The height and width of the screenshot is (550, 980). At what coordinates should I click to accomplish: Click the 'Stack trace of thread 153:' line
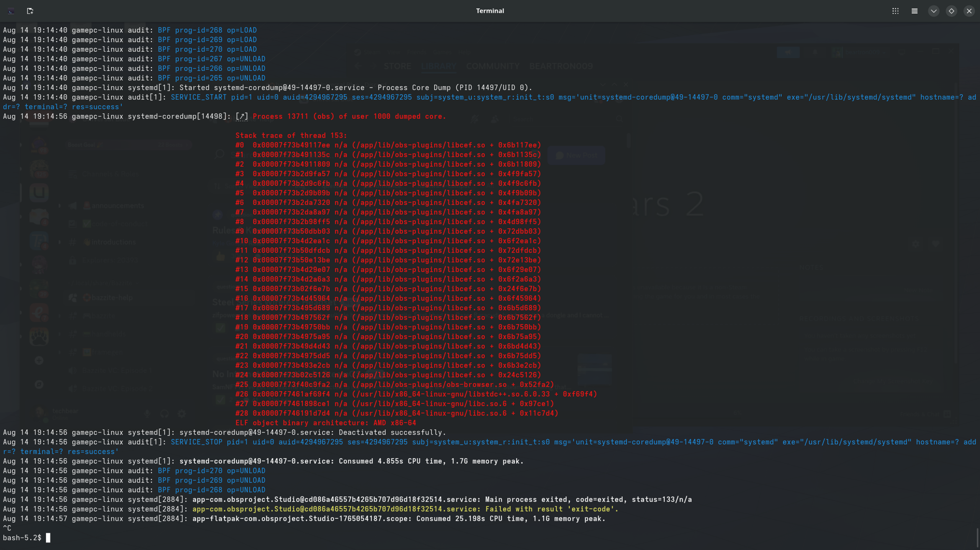click(291, 136)
